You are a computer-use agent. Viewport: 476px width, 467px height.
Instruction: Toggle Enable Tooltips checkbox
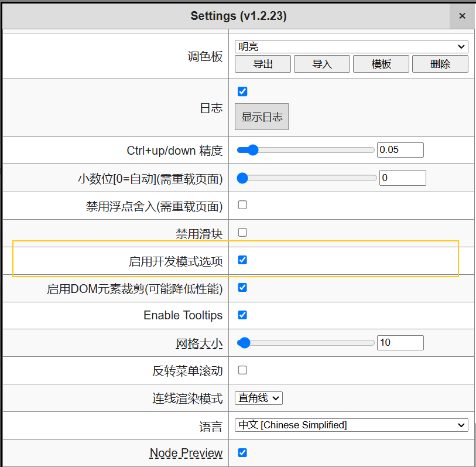tap(242, 315)
